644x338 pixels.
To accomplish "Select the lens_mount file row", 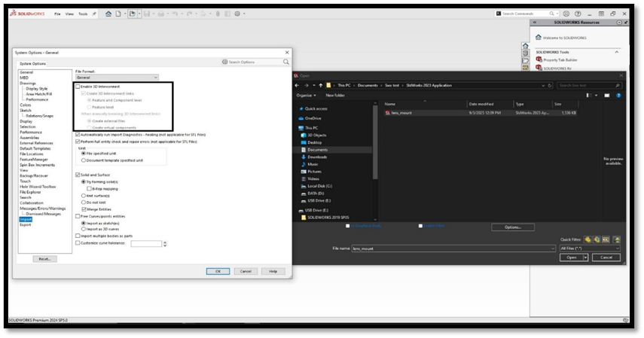I will 480,113.
